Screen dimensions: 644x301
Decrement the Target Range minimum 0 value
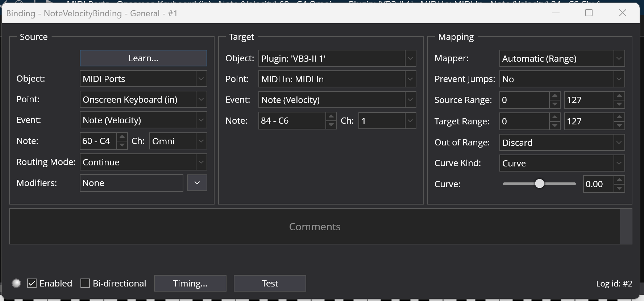554,125
